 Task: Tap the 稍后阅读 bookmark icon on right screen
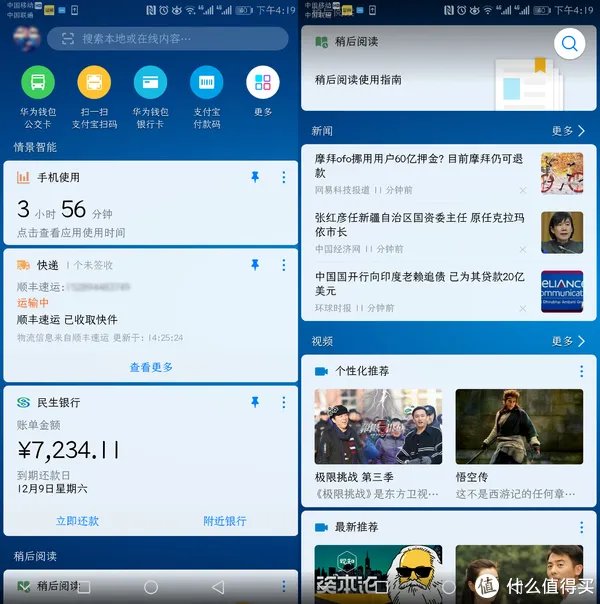[321, 42]
